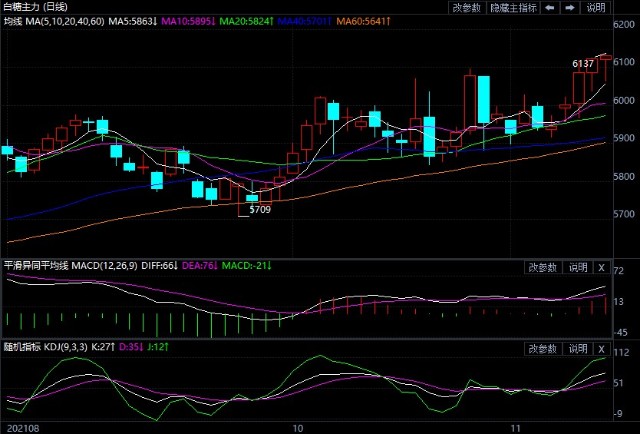
Task: Open 改参数 for the MACD panel
Action: point(541,267)
